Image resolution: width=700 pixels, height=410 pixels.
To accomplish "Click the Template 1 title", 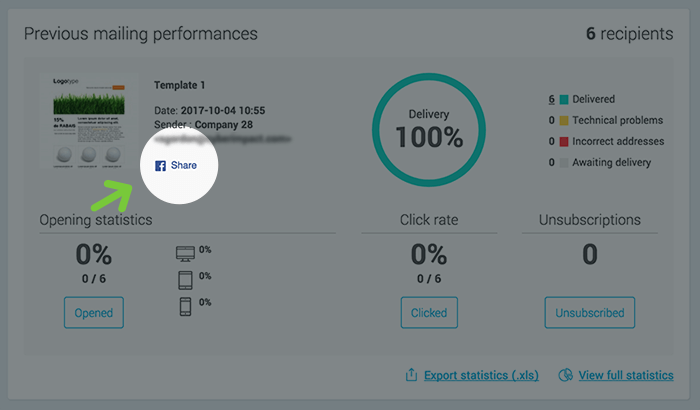I will 179,85.
